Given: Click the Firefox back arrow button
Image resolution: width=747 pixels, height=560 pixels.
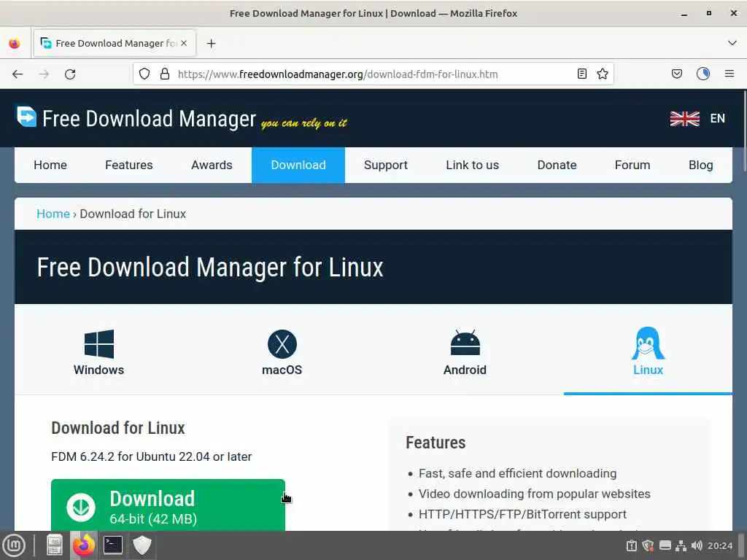Looking at the screenshot, I should tap(18, 74).
